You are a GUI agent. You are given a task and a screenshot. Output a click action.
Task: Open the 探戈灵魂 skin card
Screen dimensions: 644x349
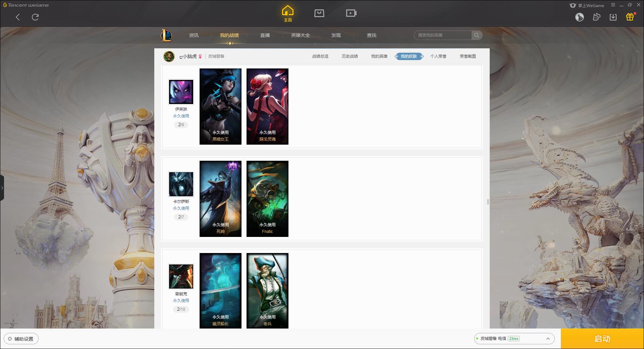pyautogui.click(x=267, y=106)
